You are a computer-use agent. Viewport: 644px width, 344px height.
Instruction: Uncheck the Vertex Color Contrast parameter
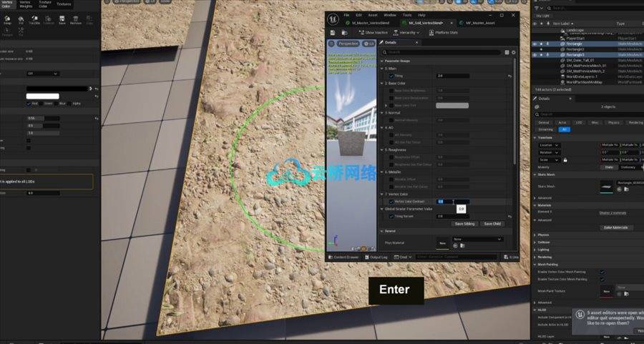coord(391,202)
